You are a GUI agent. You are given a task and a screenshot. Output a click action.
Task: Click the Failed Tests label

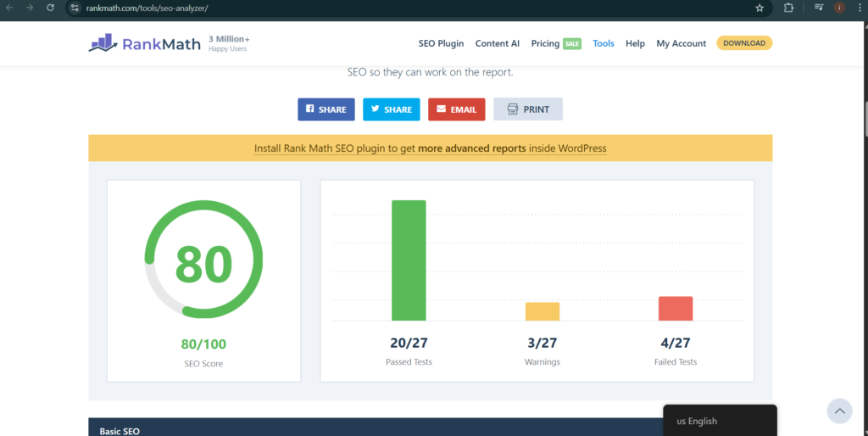click(676, 361)
